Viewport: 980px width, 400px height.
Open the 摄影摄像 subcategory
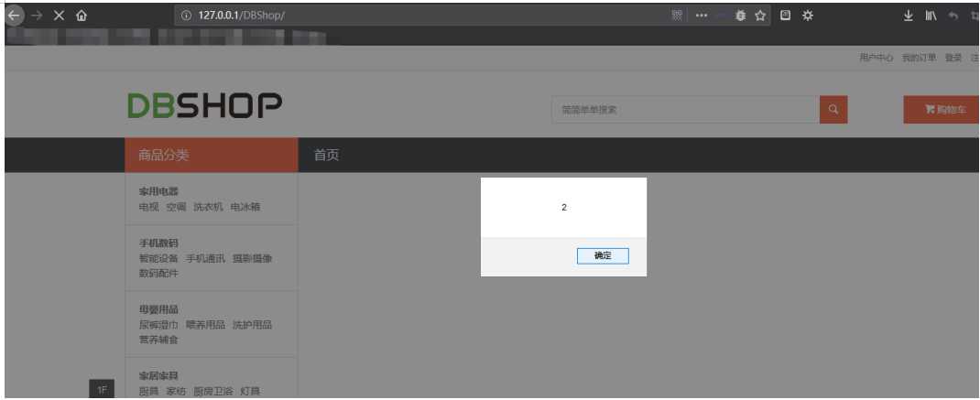point(253,258)
